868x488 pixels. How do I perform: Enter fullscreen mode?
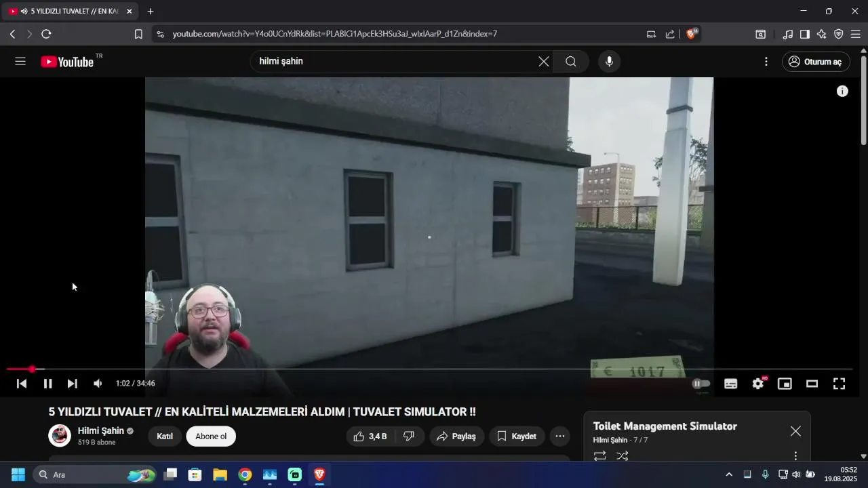click(x=839, y=384)
